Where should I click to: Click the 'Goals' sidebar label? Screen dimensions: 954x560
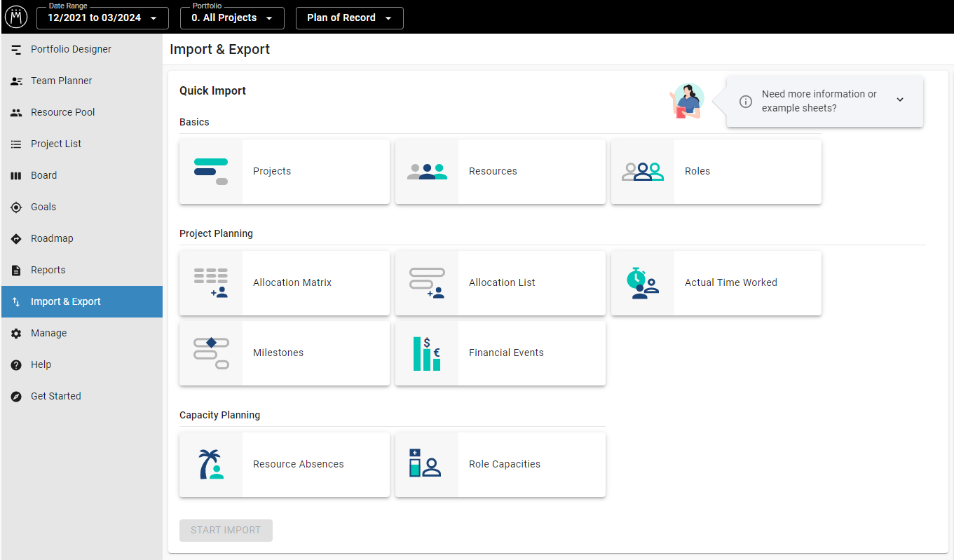click(x=43, y=207)
